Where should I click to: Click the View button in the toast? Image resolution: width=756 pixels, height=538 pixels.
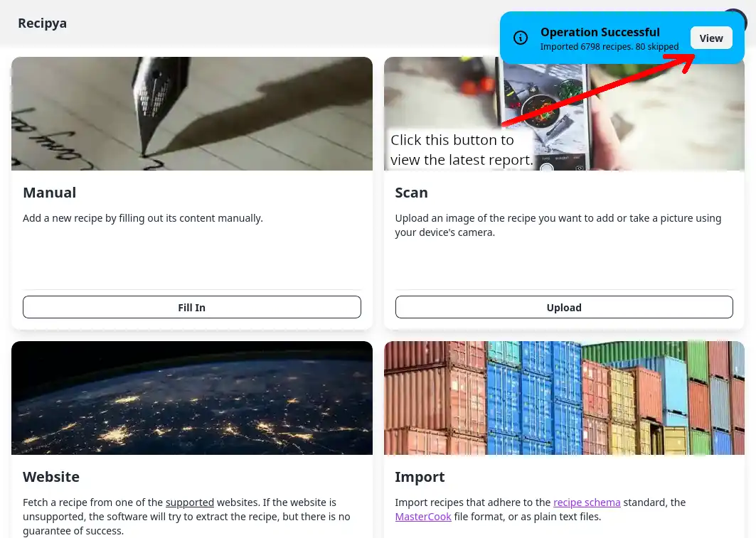point(711,38)
